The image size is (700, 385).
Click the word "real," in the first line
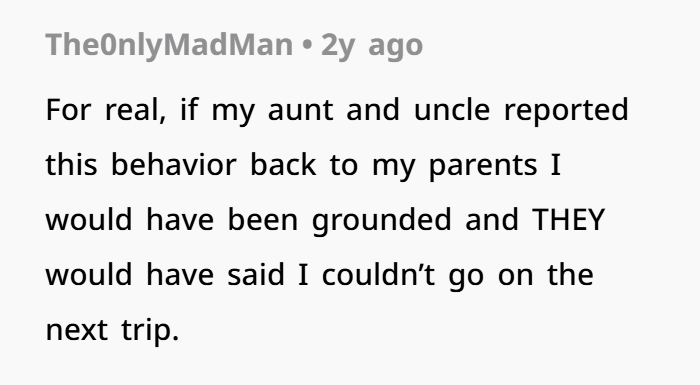click(135, 110)
